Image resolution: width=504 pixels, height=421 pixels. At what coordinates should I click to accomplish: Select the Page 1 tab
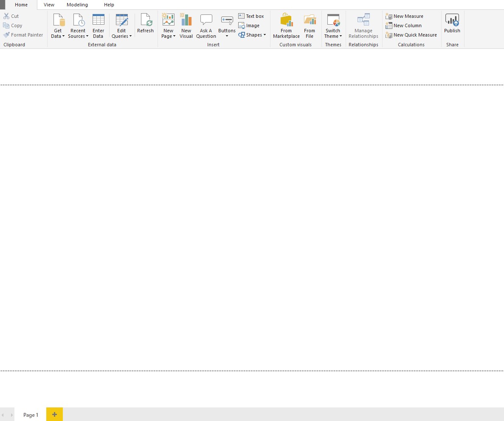31,415
